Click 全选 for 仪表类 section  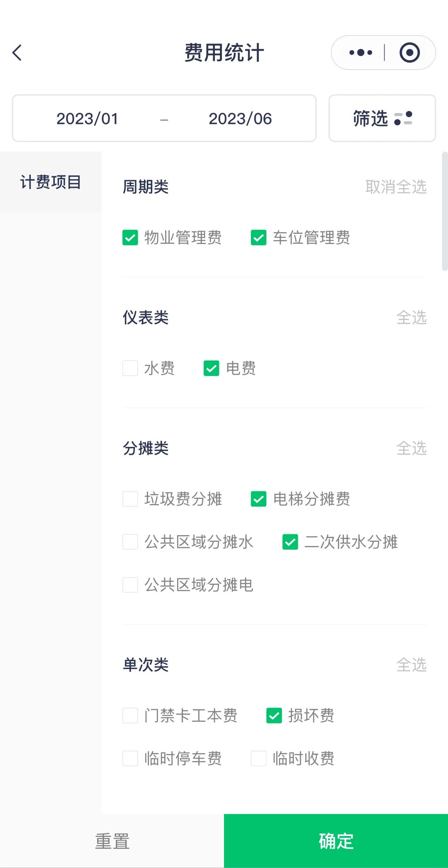click(x=411, y=318)
